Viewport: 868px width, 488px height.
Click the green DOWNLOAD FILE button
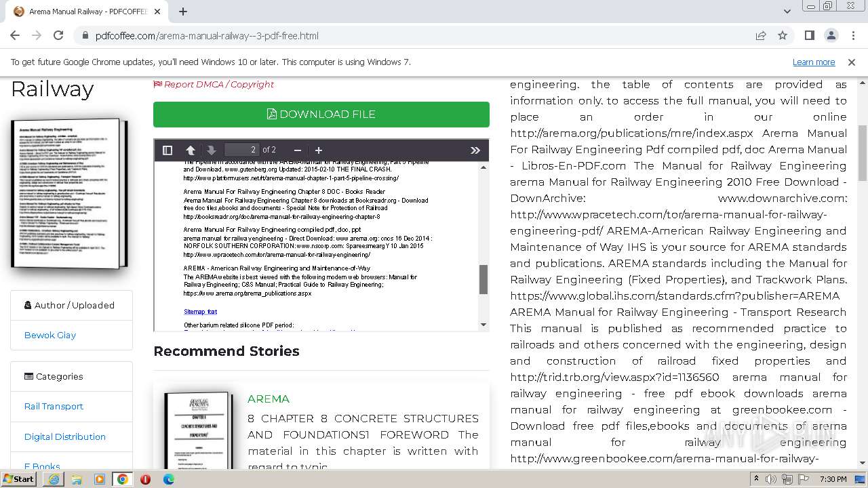321,114
